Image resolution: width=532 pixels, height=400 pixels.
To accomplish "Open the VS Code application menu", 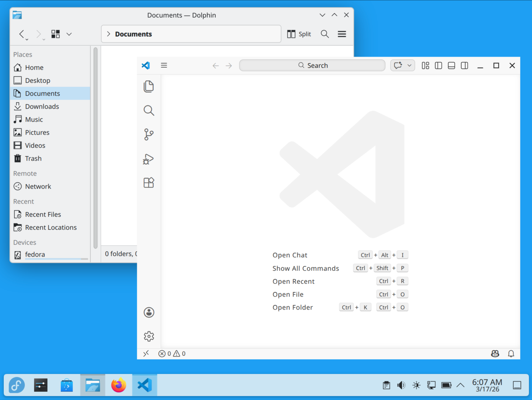I will click(164, 65).
